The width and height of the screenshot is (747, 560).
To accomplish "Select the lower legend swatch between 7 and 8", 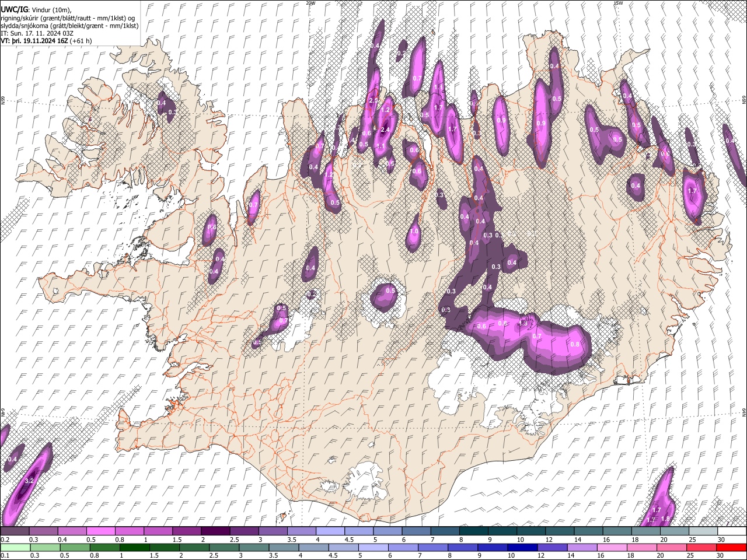I will pos(432,547).
